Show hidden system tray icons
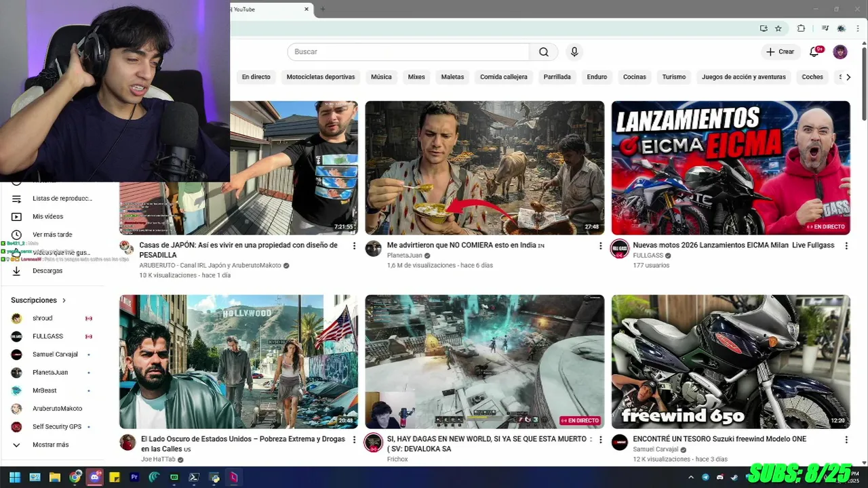Image resolution: width=868 pixels, height=488 pixels. [691, 477]
